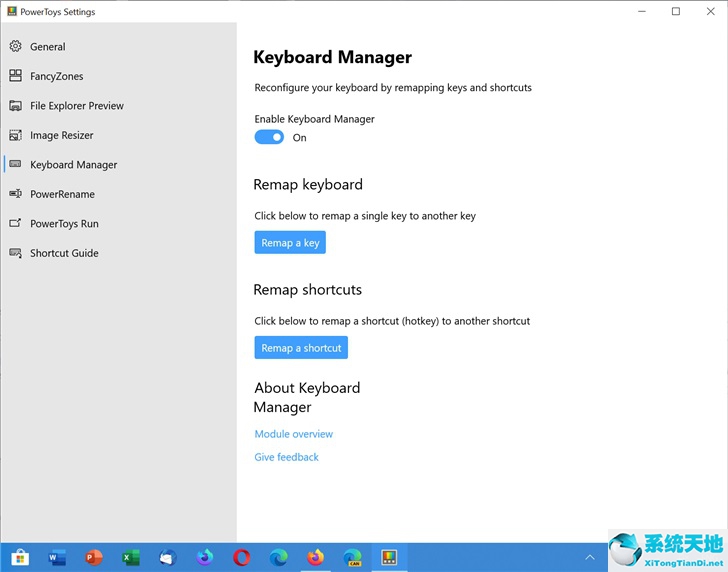Maximize the PowerToys Settings window
728x572 pixels.
(x=676, y=11)
